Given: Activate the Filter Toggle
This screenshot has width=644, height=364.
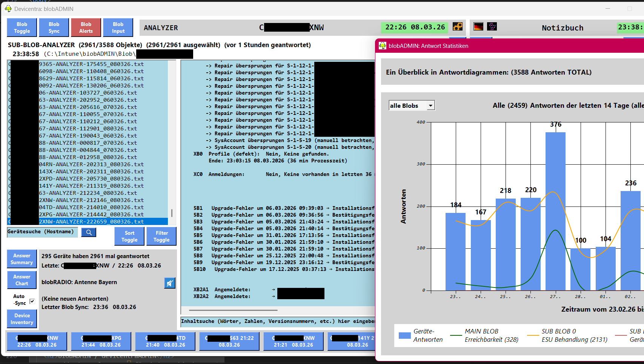Looking at the screenshot, I should (x=161, y=236).
